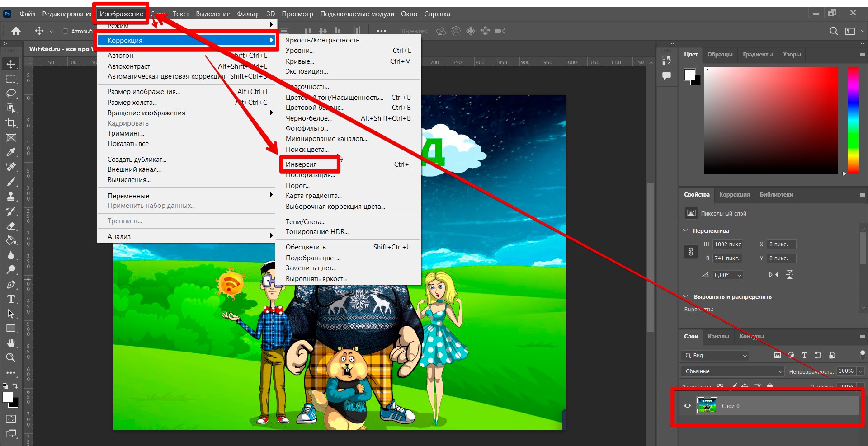The height and width of the screenshot is (446, 868).
Task: Select the Lasso tool
Action: [11, 94]
